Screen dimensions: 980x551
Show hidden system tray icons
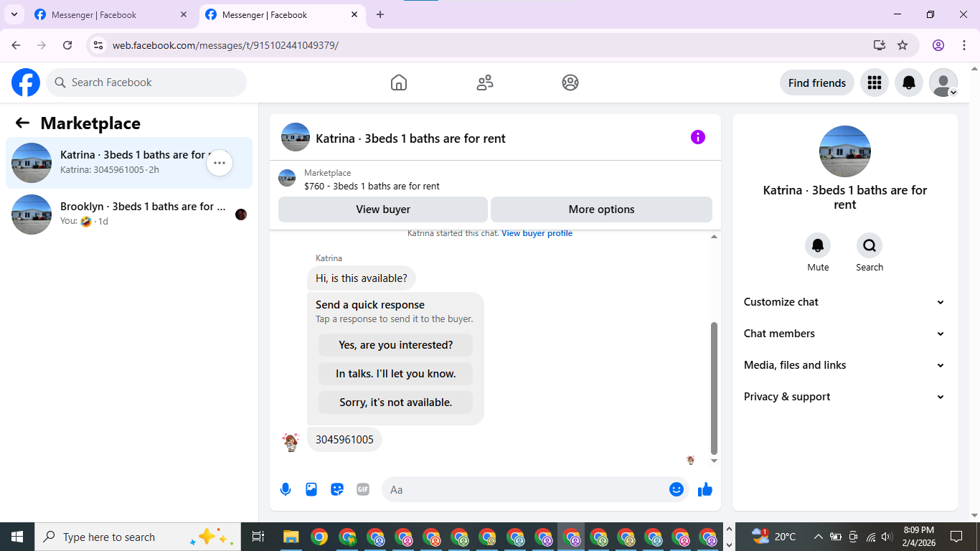point(818,537)
